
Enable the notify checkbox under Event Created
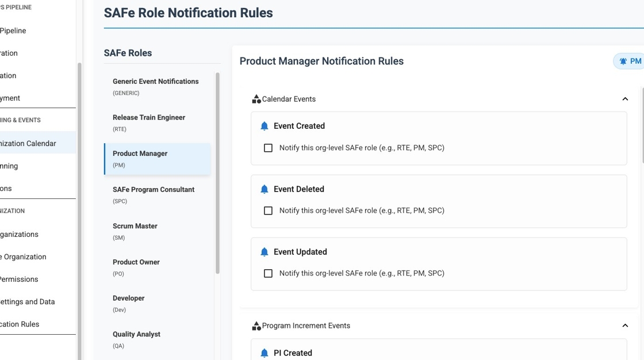click(x=268, y=148)
